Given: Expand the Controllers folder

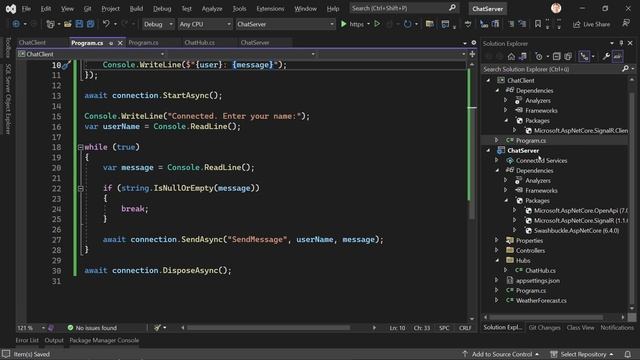Looking at the screenshot, I should coord(497,251).
